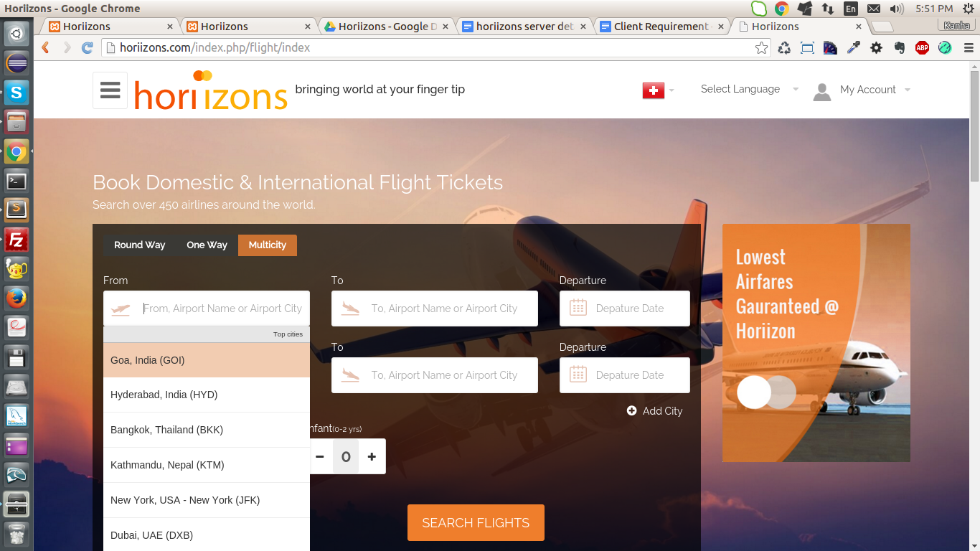Image resolution: width=980 pixels, height=551 pixels.
Task: Launch Firefox from the launcher
Action: [17, 298]
